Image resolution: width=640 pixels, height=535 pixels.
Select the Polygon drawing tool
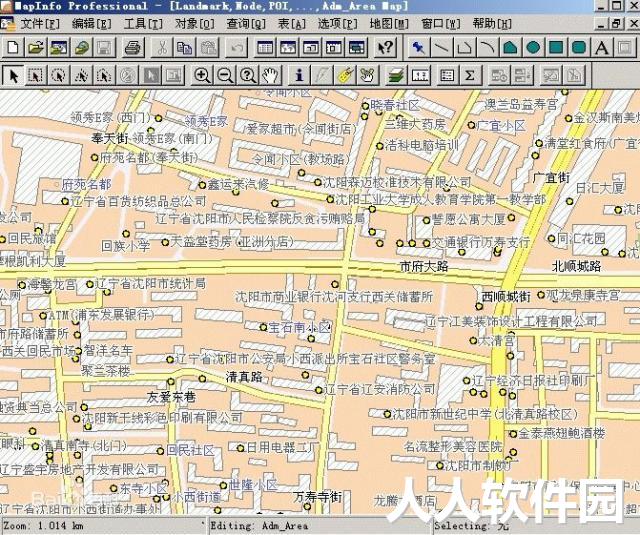510,47
